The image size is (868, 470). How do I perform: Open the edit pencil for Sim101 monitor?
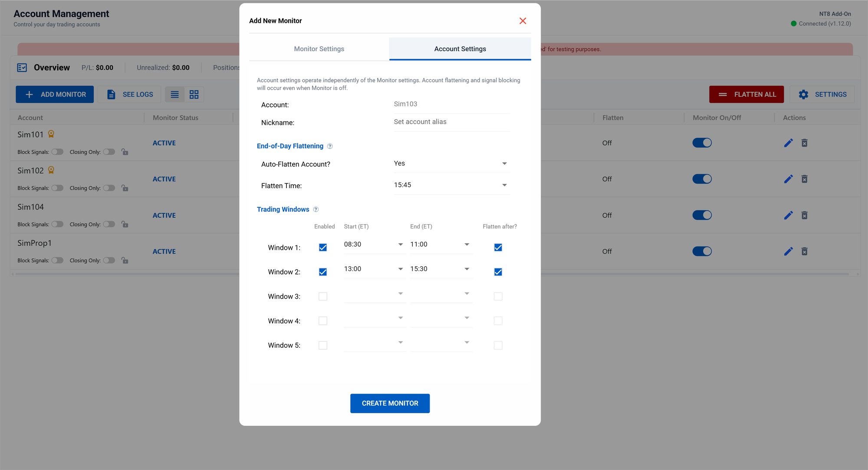(788, 143)
